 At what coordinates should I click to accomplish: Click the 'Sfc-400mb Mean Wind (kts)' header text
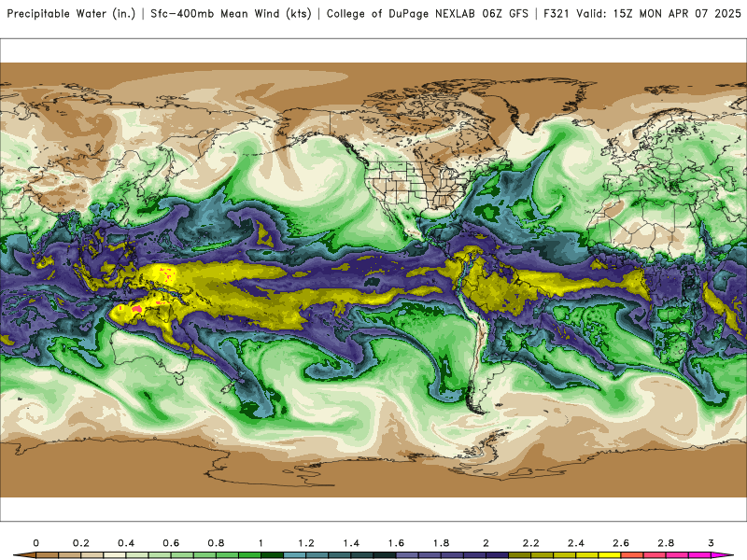231,14
